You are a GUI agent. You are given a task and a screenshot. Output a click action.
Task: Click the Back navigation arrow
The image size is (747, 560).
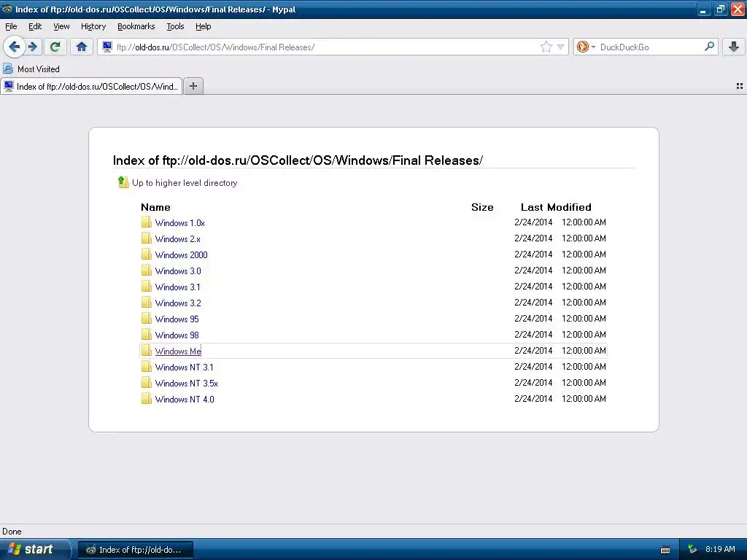click(15, 47)
